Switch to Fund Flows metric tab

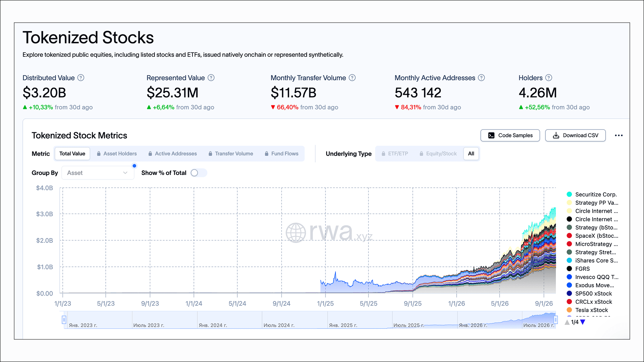click(281, 154)
